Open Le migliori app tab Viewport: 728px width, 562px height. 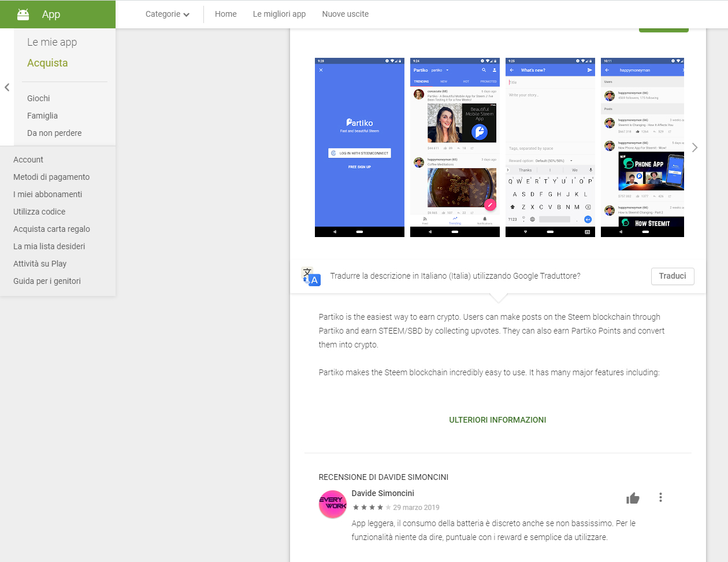tap(279, 14)
